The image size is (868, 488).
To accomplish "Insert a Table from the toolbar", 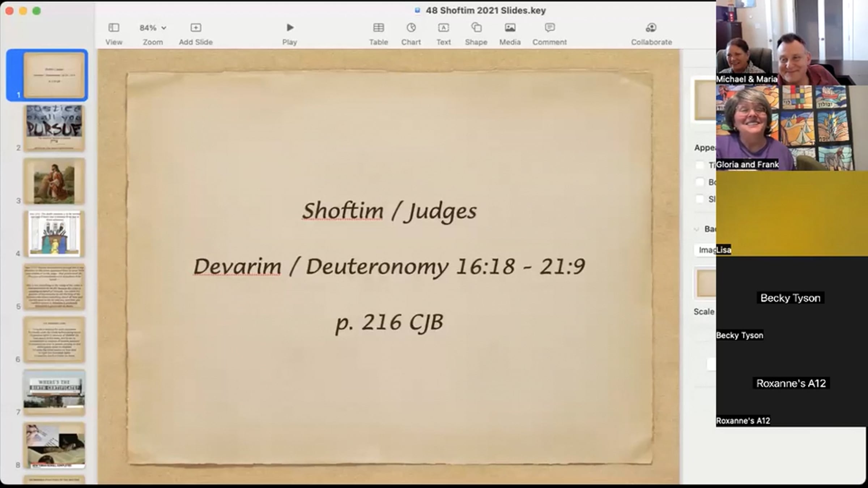I will click(x=378, y=28).
